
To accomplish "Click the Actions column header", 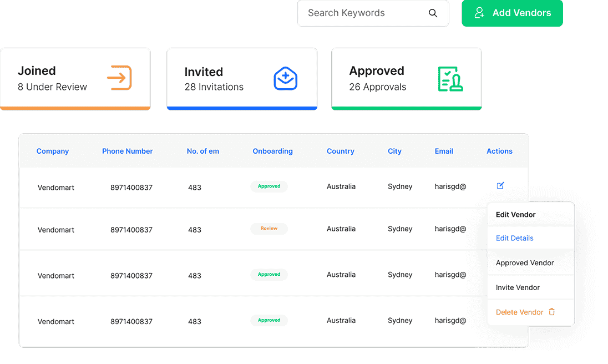I will 499,151.
